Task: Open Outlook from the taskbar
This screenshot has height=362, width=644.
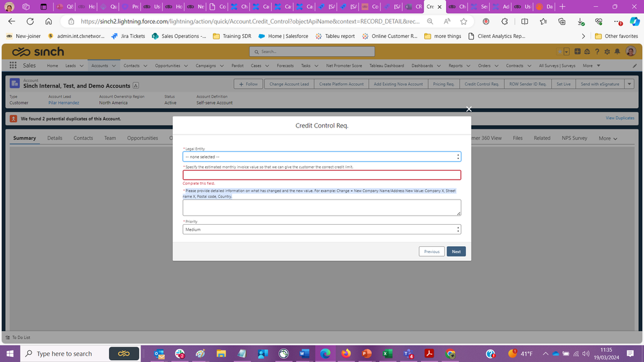Action: (x=159, y=354)
